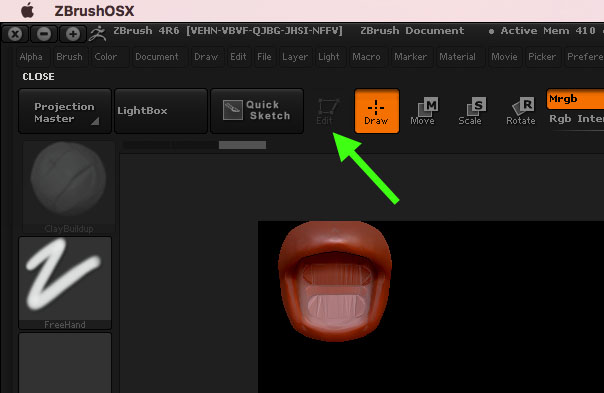Image resolution: width=604 pixels, height=393 pixels.
Task: Click the horizontal scrollbar above canvas
Action: [242, 145]
